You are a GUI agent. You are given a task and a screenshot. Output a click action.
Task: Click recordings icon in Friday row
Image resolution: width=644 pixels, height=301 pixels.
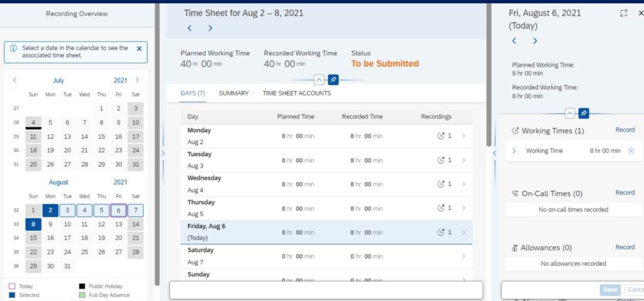(441, 232)
